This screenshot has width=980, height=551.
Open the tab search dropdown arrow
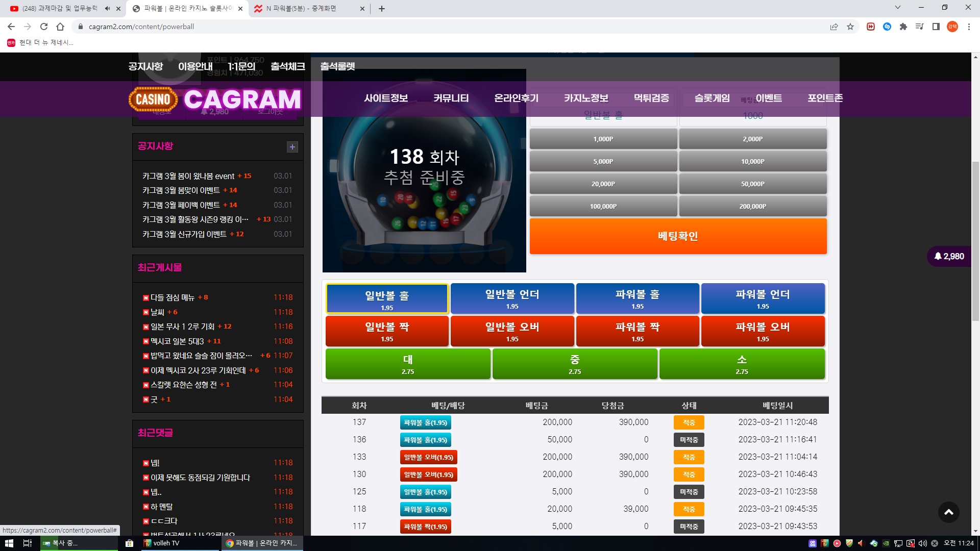coord(897,8)
